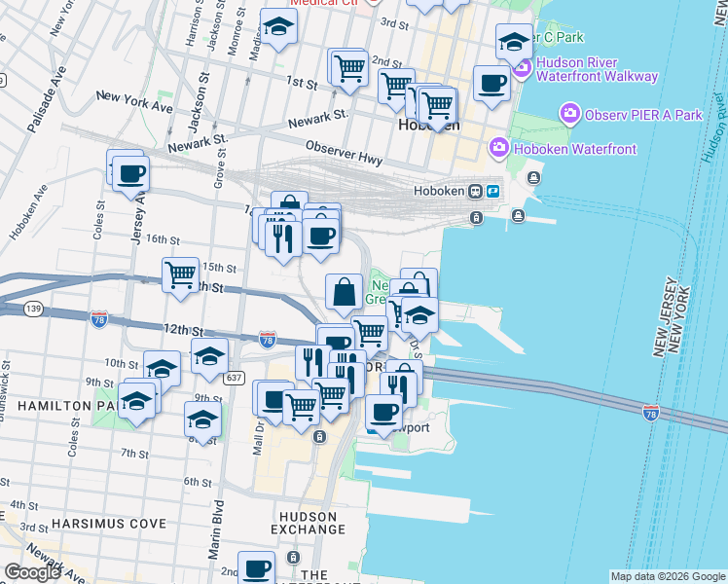
Task: Click the school marker near 8th St
Action: 202,420
